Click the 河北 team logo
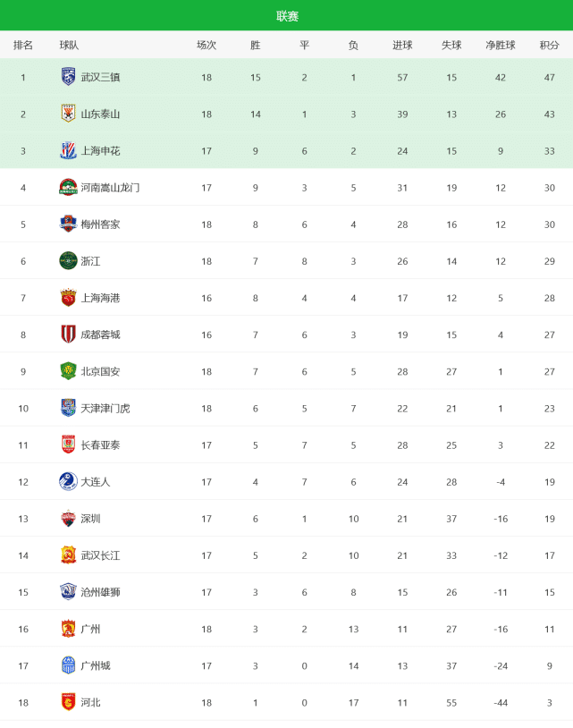The width and height of the screenshot is (573, 728). 68,702
